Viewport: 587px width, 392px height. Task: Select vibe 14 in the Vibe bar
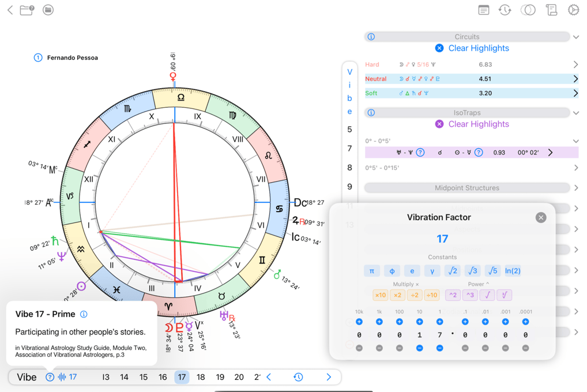(124, 377)
